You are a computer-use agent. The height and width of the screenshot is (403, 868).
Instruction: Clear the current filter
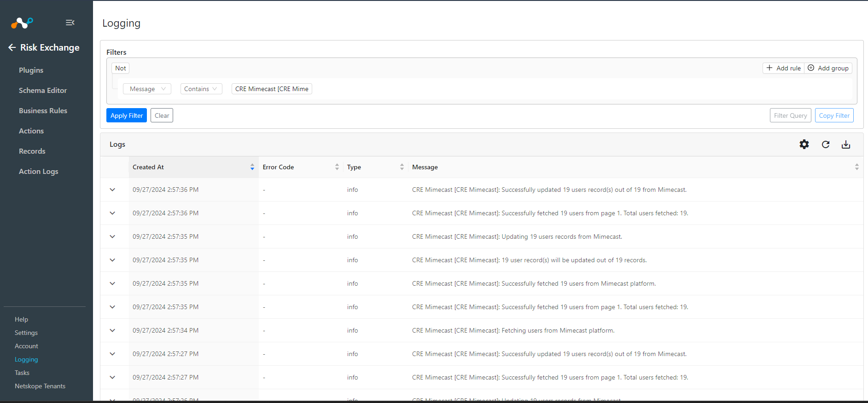pyautogui.click(x=162, y=115)
